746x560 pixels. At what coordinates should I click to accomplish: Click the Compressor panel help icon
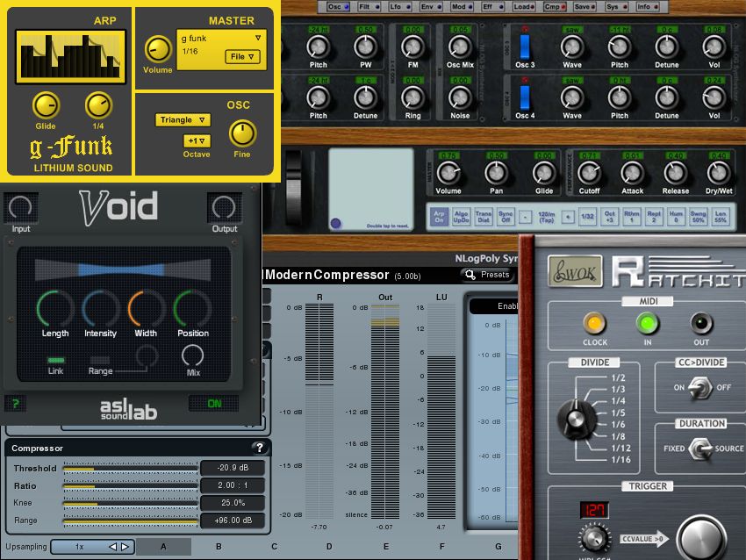click(x=261, y=448)
